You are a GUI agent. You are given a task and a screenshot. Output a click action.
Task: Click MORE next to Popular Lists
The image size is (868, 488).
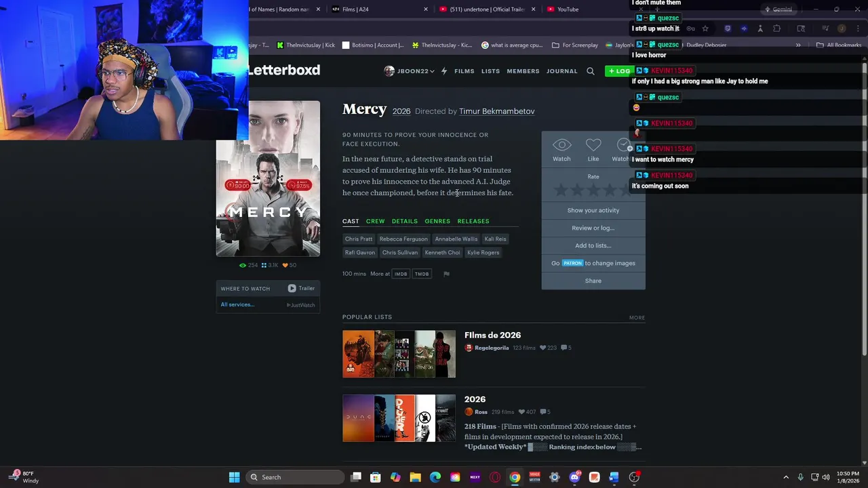[x=637, y=317]
